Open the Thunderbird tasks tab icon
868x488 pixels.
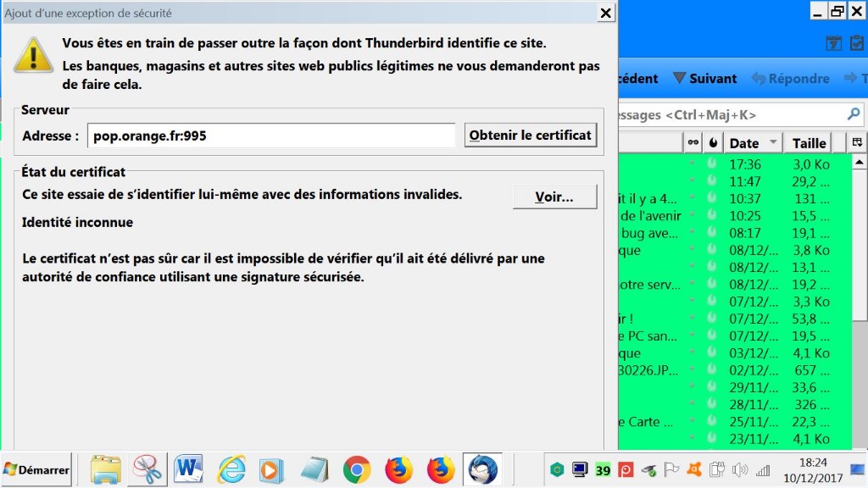(857, 43)
